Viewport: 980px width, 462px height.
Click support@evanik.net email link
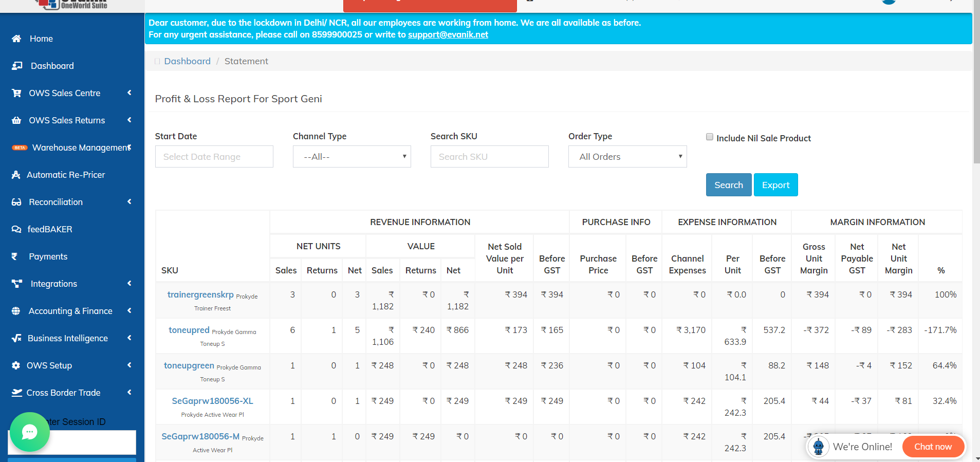tap(448, 34)
